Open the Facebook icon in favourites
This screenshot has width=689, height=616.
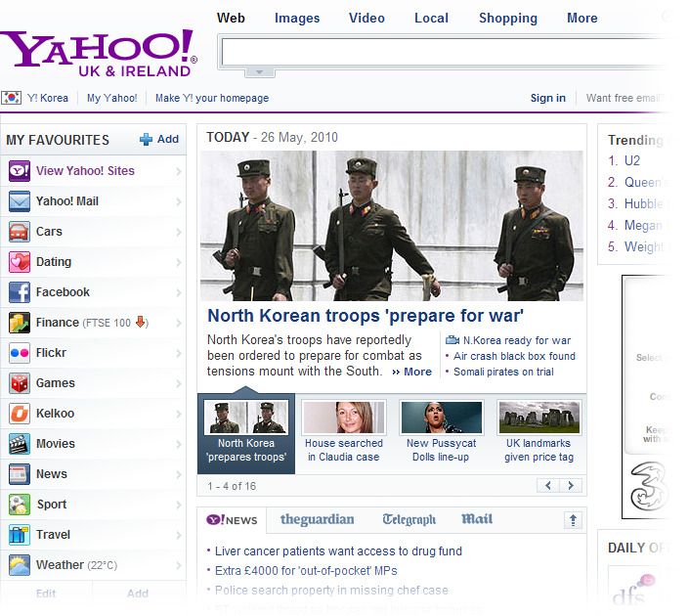(x=20, y=292)
